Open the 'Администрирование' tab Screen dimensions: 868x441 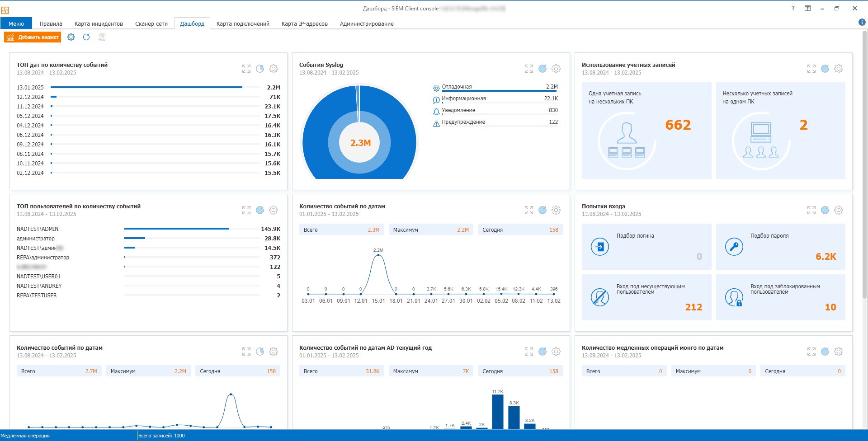(x=366, y=23)
